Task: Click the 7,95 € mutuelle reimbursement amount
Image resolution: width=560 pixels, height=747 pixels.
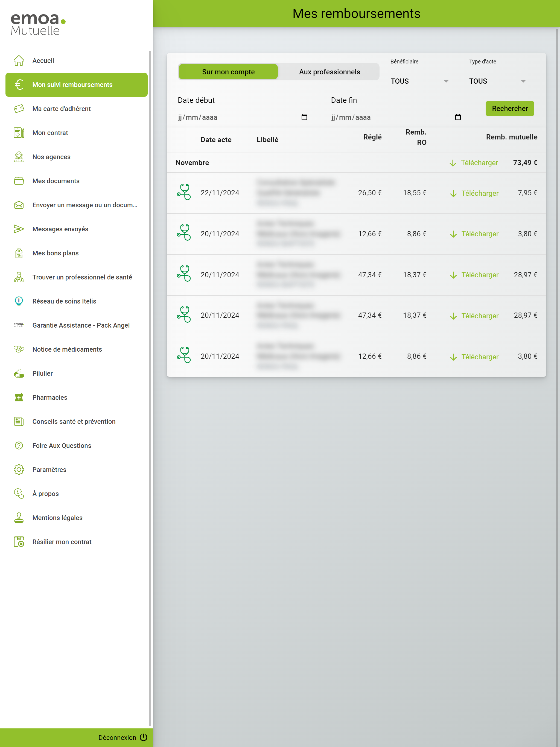Action: pyautogui.click(x=527, y=192)
